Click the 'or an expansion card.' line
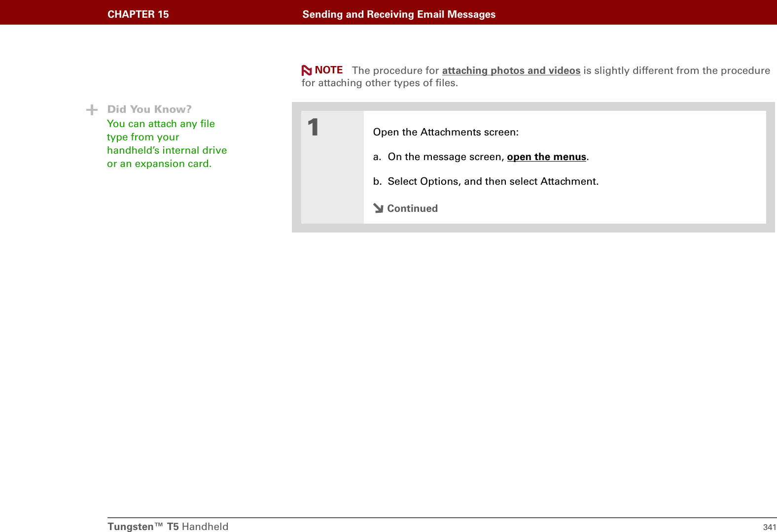777x532 pixels. (x=159, y=164)
